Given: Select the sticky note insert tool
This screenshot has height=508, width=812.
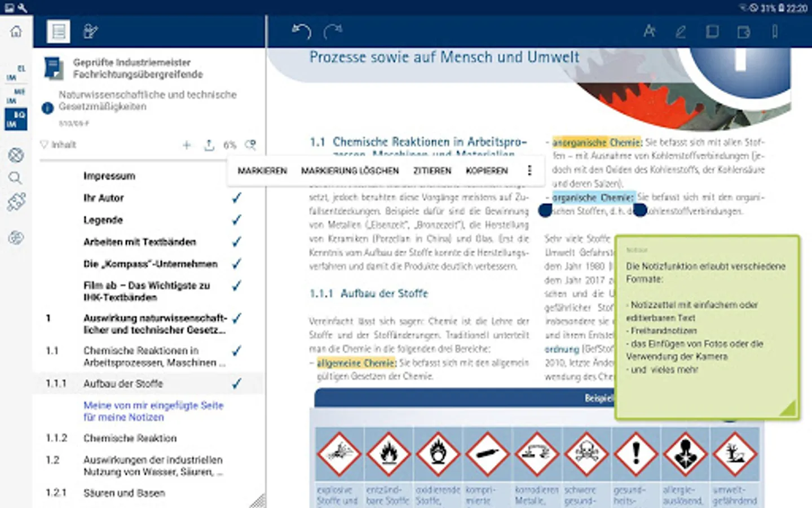Looking at the screenshot, I should pos(744,32).
